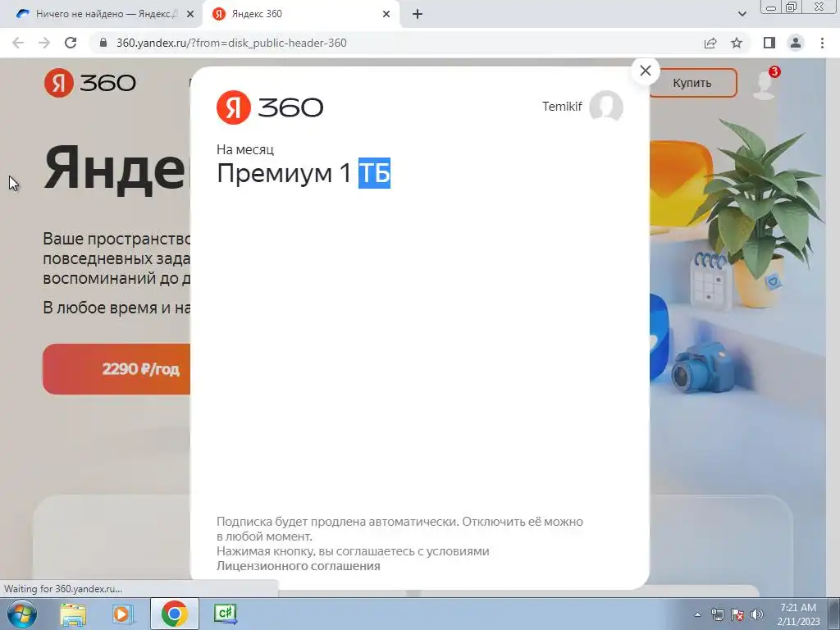Open the network tray icon

717,614
